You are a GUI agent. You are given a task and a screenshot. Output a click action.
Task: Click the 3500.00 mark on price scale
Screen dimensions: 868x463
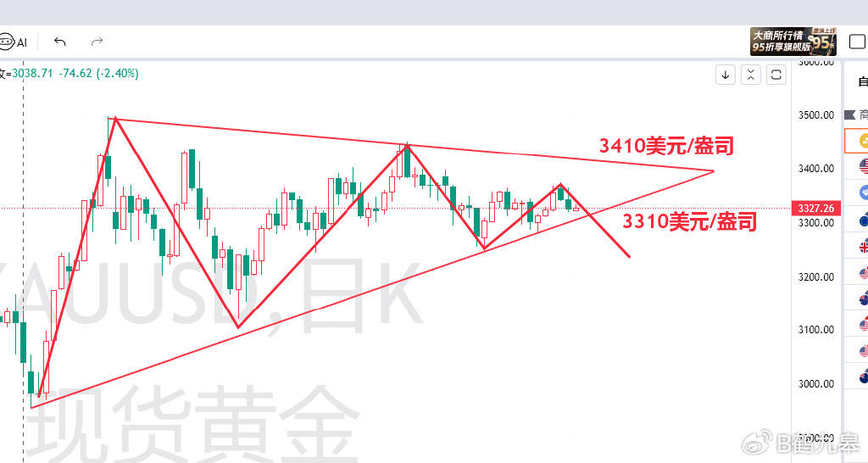(x=816, y=115)
